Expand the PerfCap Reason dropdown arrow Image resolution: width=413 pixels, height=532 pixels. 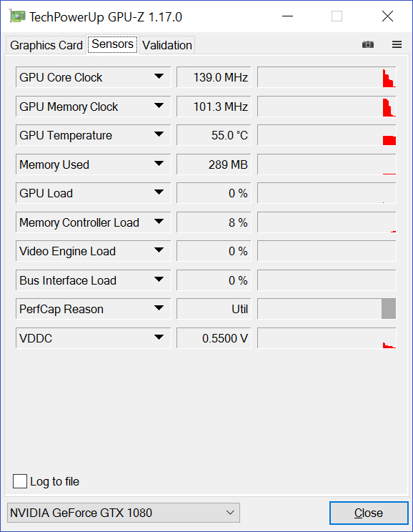tap(159, 308)
